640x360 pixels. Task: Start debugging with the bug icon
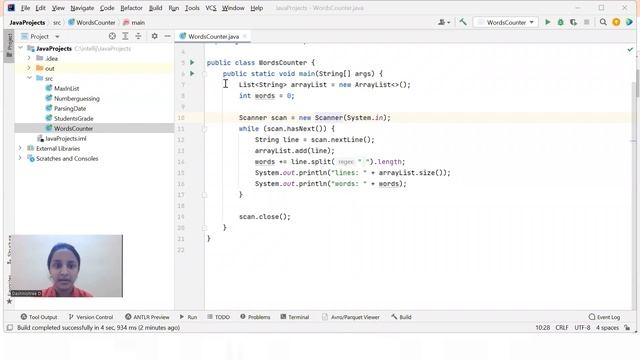coord(560,22)
